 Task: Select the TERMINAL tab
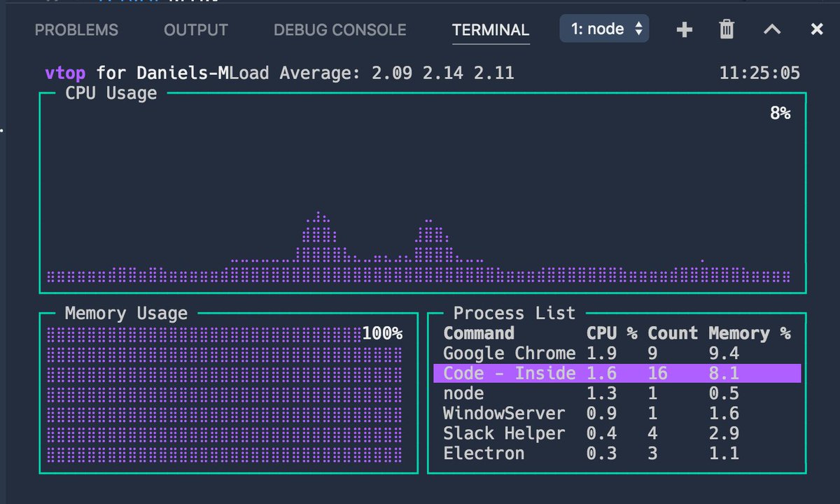click(x=491, y=30)
